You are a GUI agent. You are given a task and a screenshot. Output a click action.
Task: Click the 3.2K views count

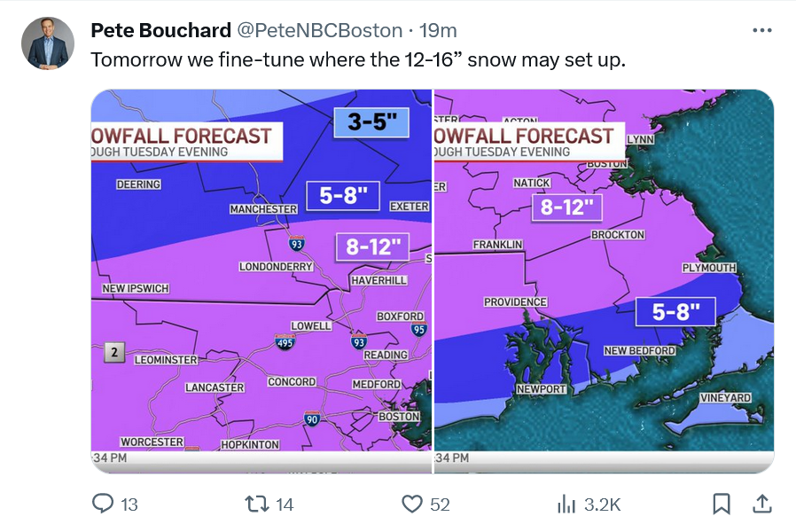[602, 505]
